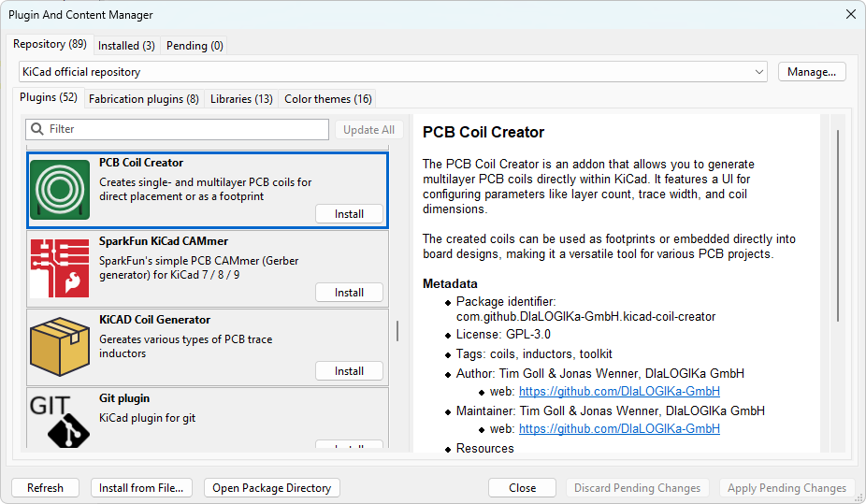Click the description panel vertical scrollbar
866x504 pixels.
(x=838, y=225)
